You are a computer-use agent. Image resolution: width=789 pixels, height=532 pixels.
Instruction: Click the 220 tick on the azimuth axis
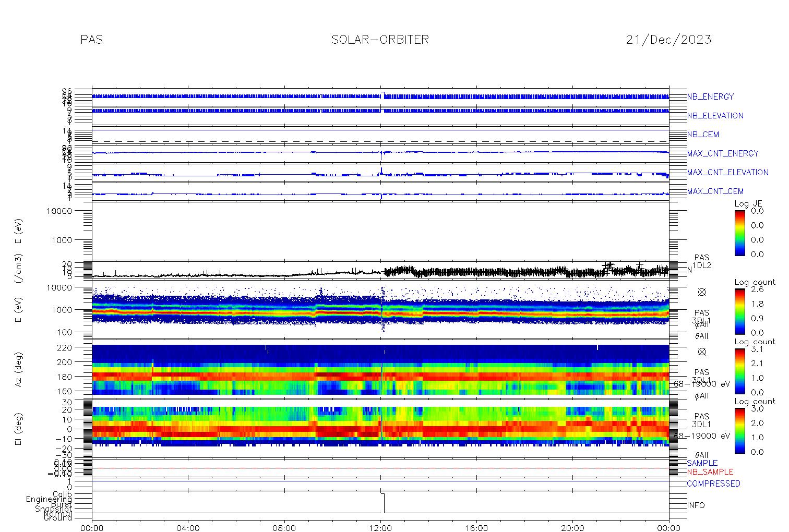coord(80,347)
